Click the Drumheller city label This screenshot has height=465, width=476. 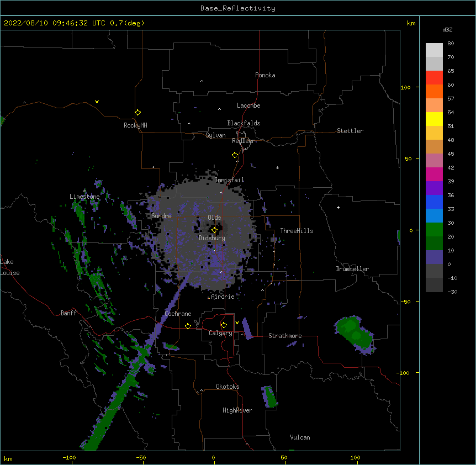(x=352, y=269)
